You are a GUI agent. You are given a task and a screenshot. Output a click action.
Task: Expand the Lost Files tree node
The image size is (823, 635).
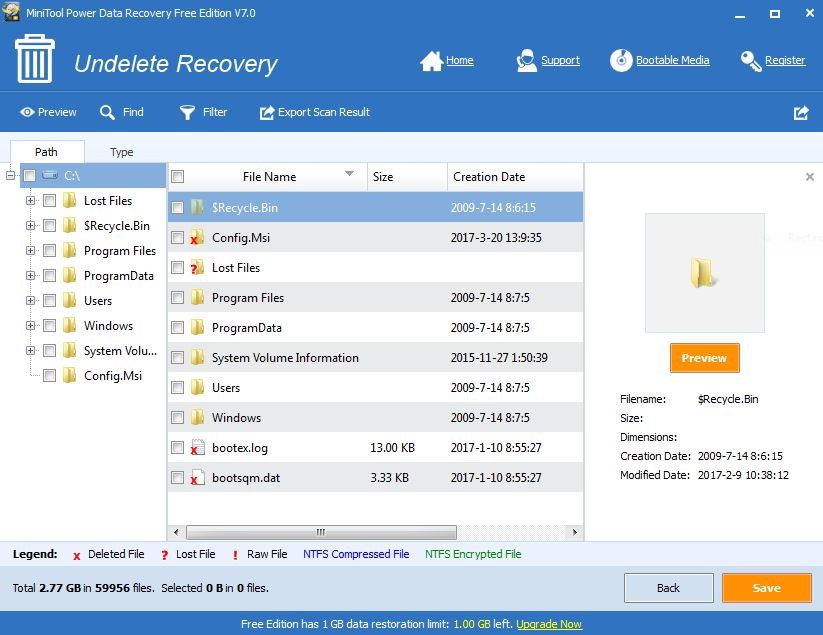pos(30,200)
